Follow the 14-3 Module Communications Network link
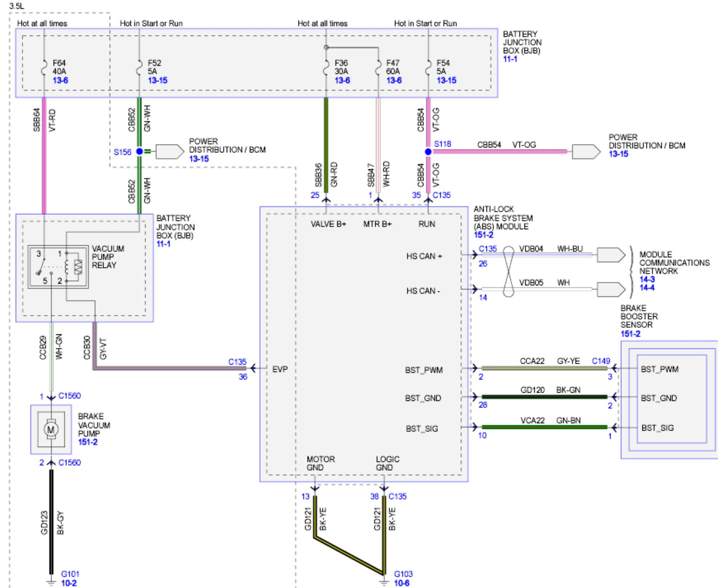This screenshot has width=718, height=588. [x=647, y=279]
